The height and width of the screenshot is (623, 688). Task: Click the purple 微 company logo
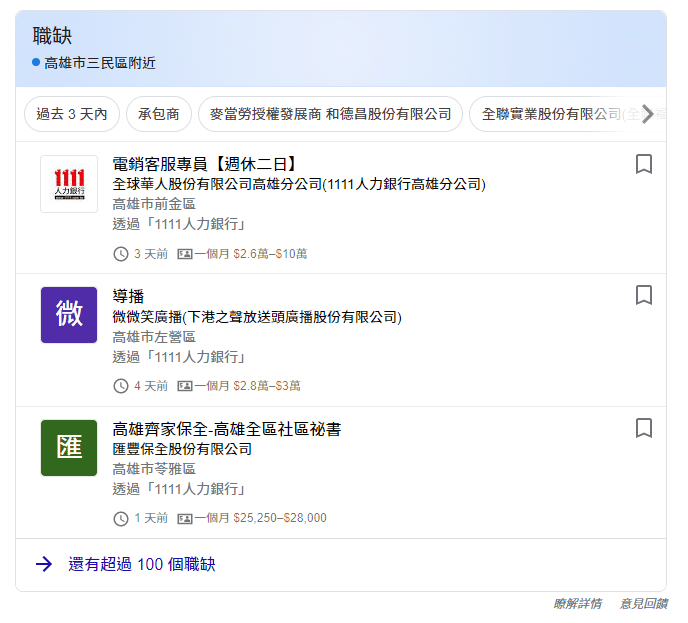pos(69,315)
